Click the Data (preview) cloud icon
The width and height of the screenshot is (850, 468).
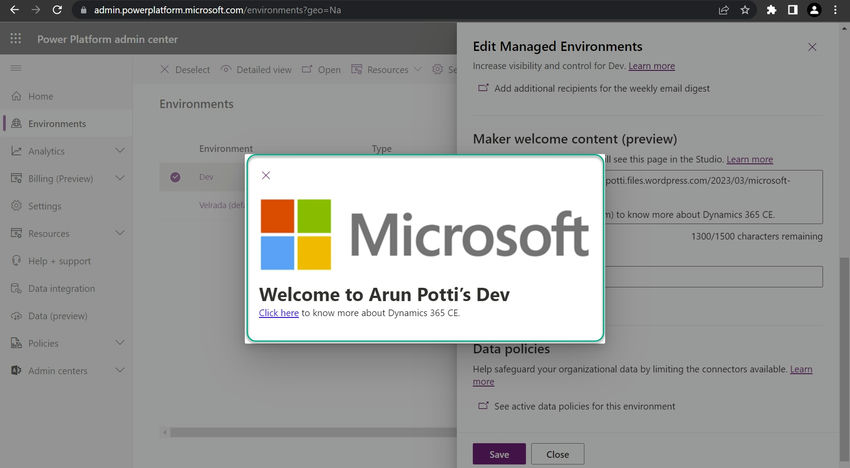click(17, 316)
